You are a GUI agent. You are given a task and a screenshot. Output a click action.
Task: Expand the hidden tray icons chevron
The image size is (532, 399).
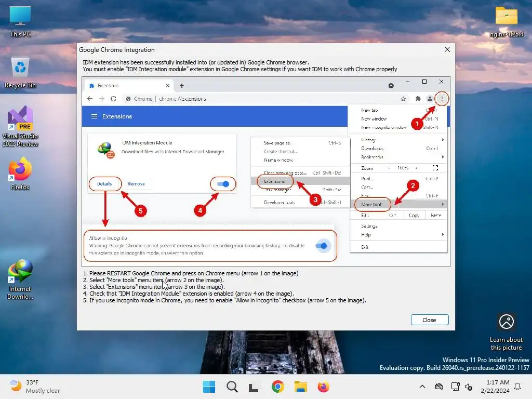click(422, 387)
